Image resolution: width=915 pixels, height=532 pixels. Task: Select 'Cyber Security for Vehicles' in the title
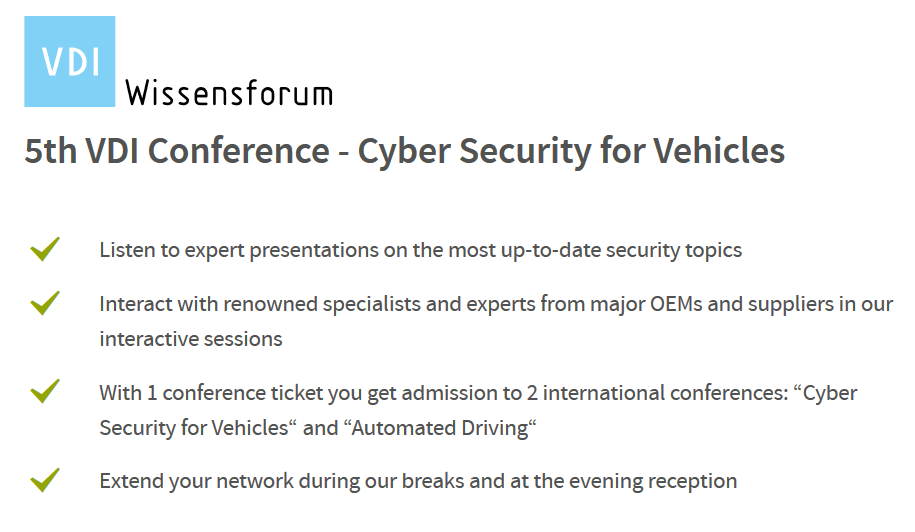[571, 151]
